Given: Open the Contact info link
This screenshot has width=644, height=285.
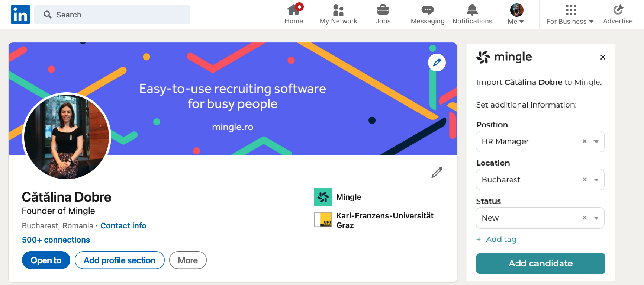Looking at the screenshot, I should click(123, 226).
